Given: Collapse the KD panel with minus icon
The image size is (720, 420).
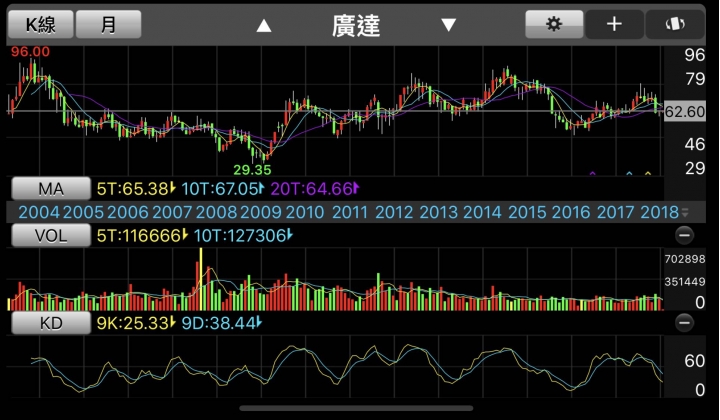Looking at the screenshot, I should click(684, 323).
